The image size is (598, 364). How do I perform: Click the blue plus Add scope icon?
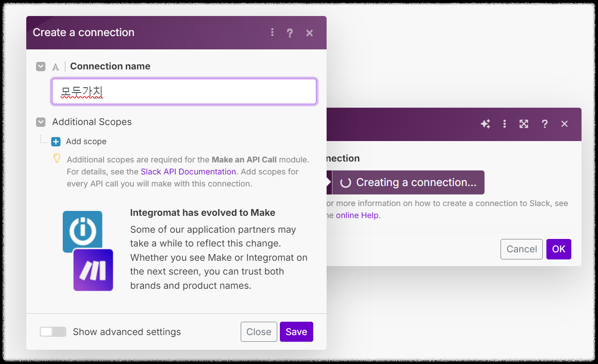pos(56,142)
